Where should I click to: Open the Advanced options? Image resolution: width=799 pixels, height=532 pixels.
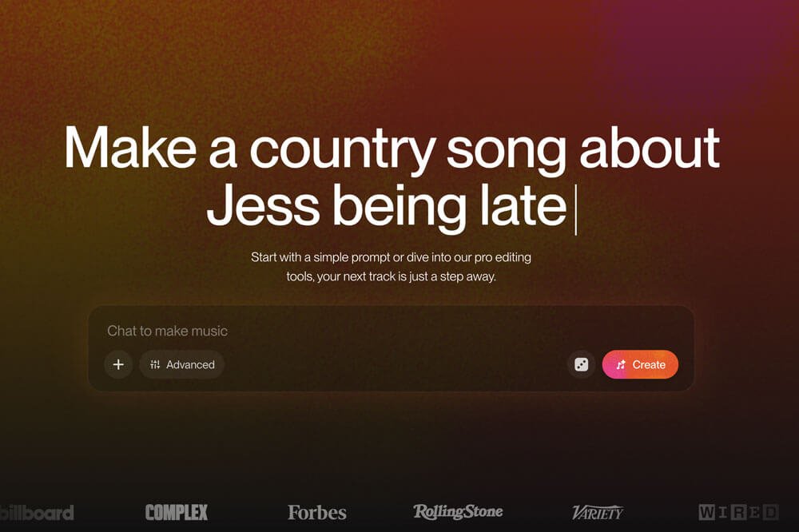click(182, 364)
